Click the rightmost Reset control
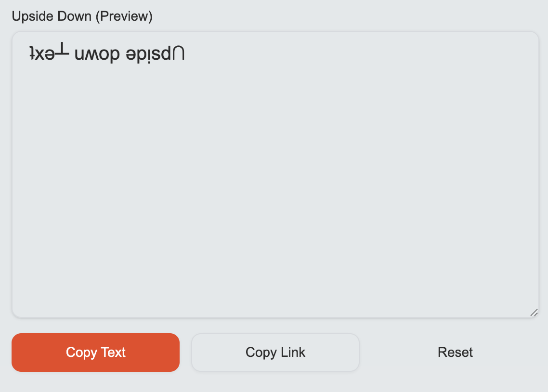 455,352
